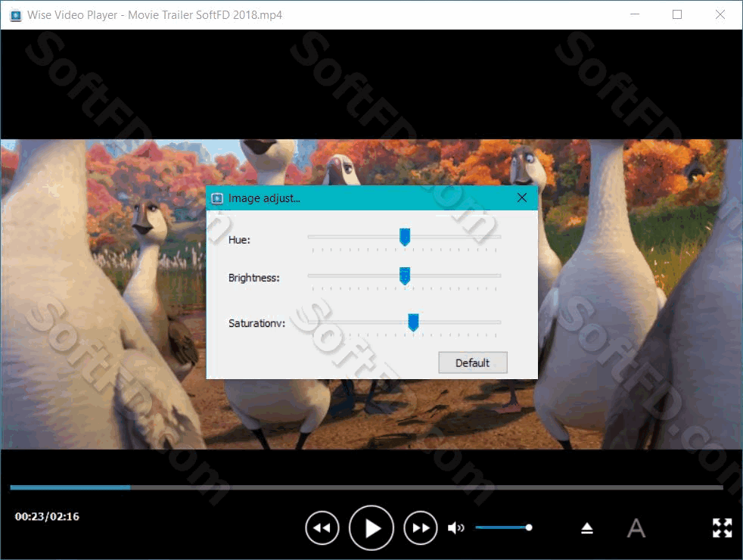743x560 pixels.
Task: Click the Wise Video Player title icon
Action: coord(16,15)
